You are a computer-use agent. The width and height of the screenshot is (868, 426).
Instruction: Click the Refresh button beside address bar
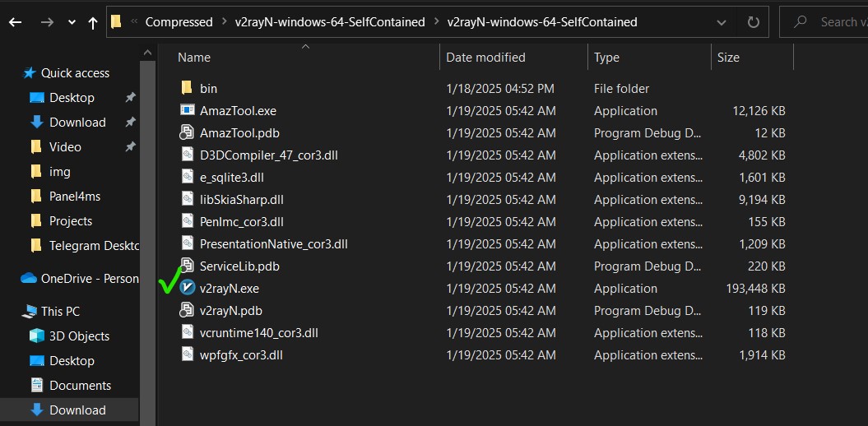pyautogui.click(x=753, y=22)
